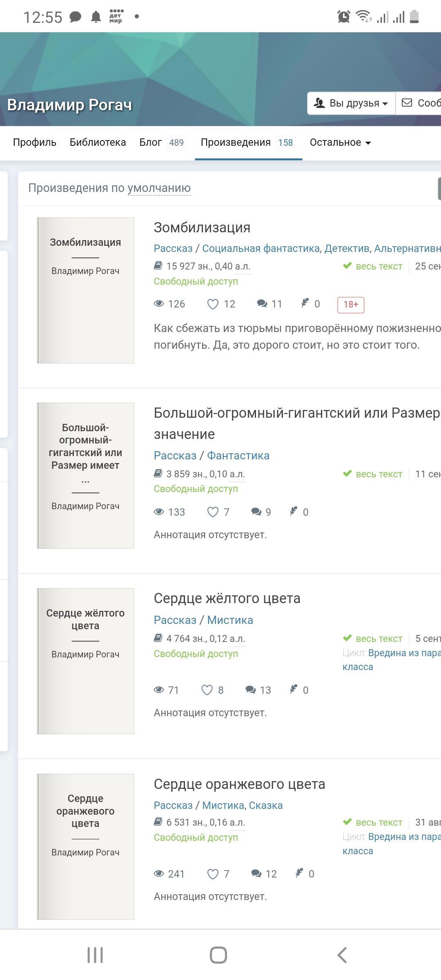Tap the quill icon in Сердце оранжевого цвета row

(x=299, y=873)
